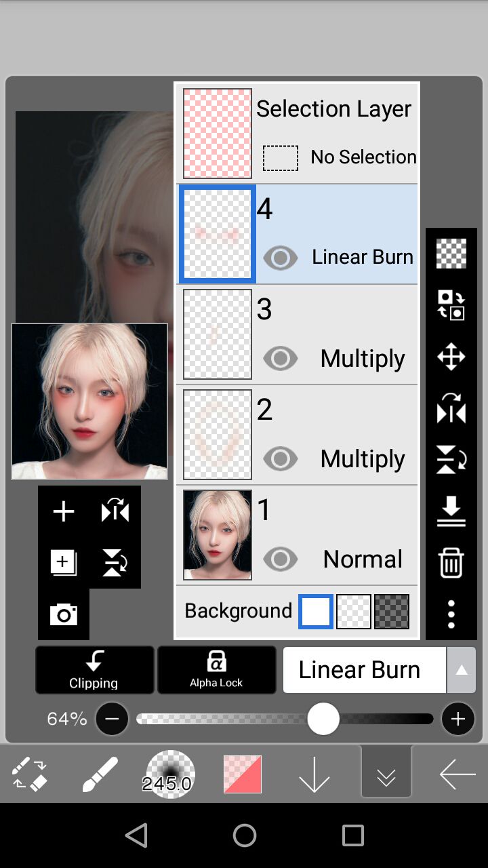Tap layer 3 Multiply label

tap(363, 358)
